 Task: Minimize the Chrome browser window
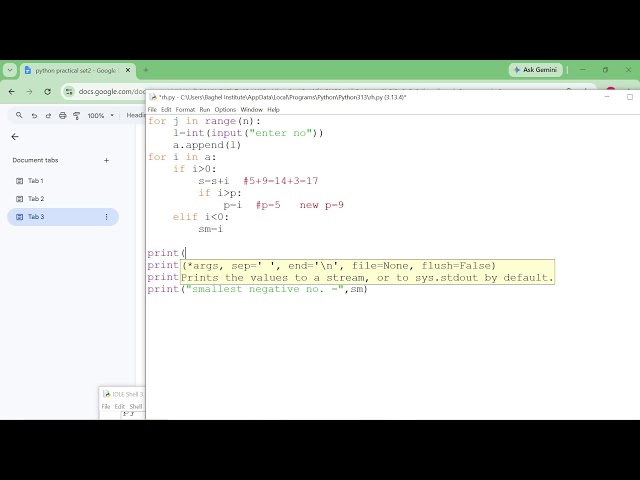(582, 70)
